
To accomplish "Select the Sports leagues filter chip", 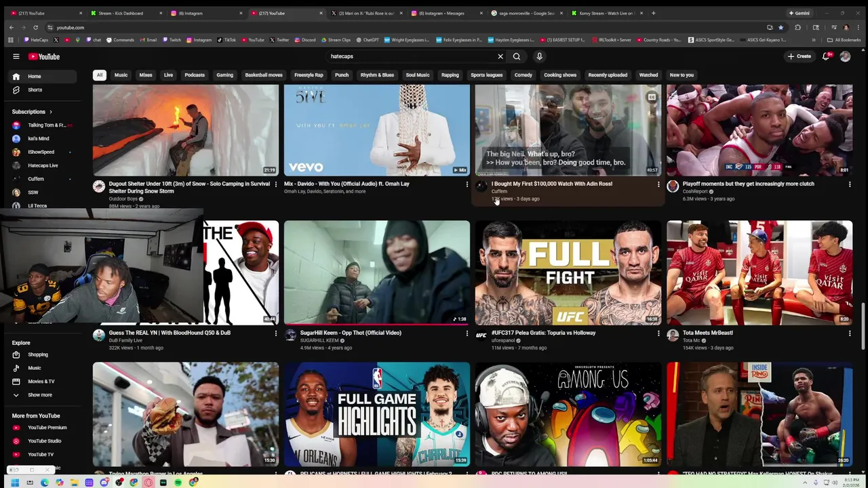I will pos(486,75).
